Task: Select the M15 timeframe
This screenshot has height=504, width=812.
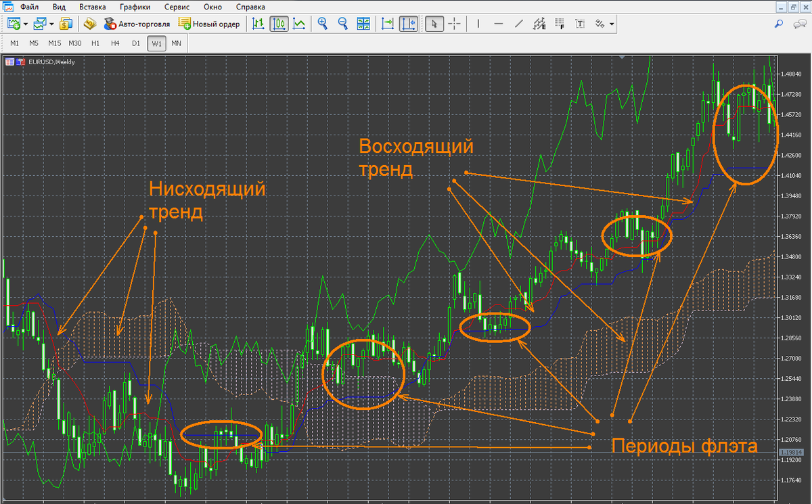Action: (55, 43)
